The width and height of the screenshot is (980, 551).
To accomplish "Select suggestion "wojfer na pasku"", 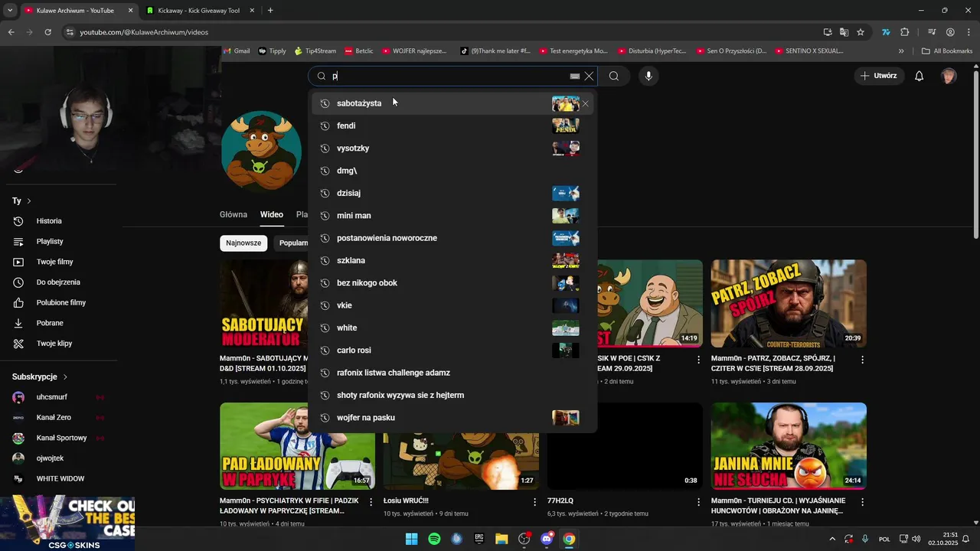I will 452,418.
